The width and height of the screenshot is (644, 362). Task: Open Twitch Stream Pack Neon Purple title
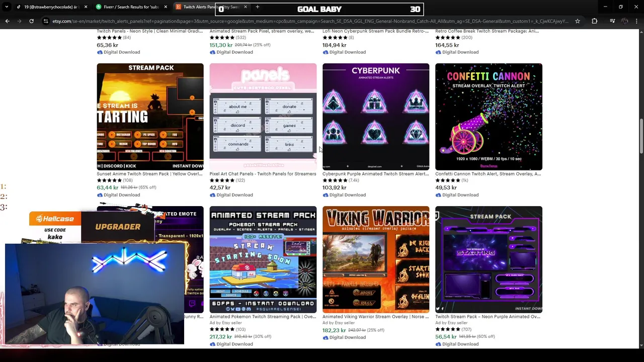coord(488,317)
